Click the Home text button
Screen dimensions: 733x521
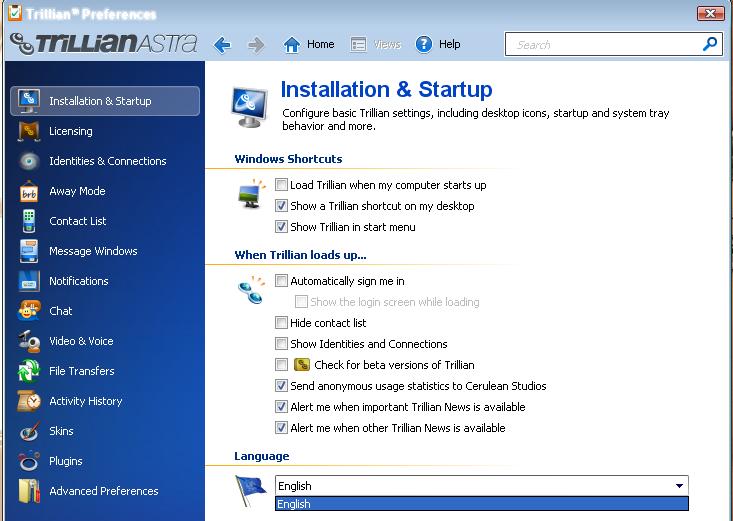pos(321,44)
